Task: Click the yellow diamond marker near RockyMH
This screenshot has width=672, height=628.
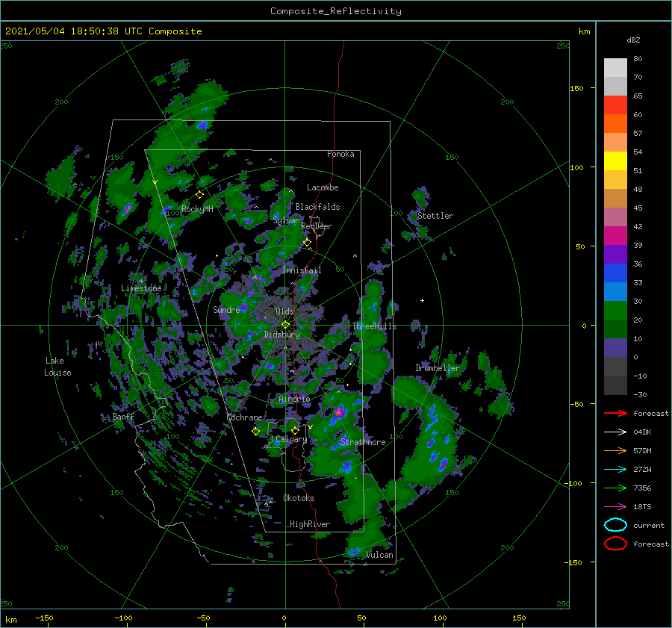Action: 199,195
